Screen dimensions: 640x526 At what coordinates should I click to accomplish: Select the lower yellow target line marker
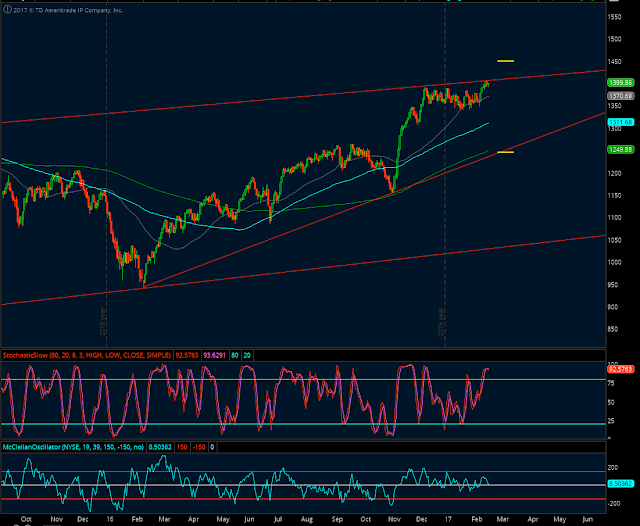click(x=505, y=152)
